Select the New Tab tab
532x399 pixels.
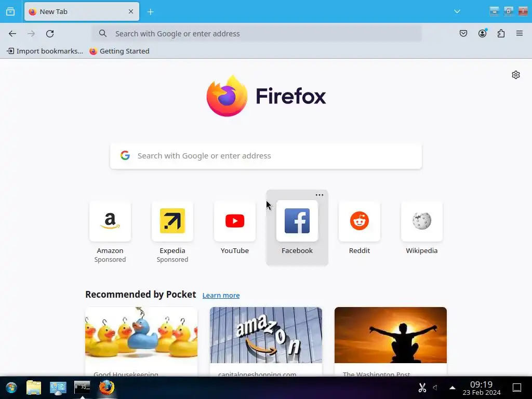[x=82, y=11]
